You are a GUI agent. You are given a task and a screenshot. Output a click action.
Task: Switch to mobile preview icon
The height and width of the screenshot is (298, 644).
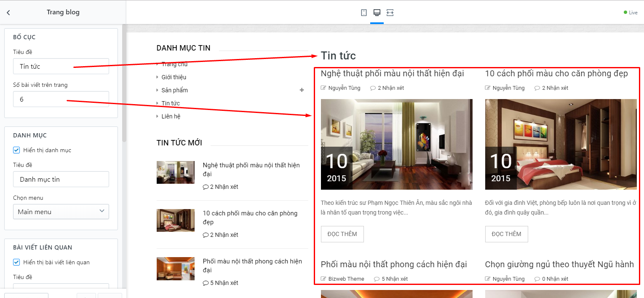point(364,13)
